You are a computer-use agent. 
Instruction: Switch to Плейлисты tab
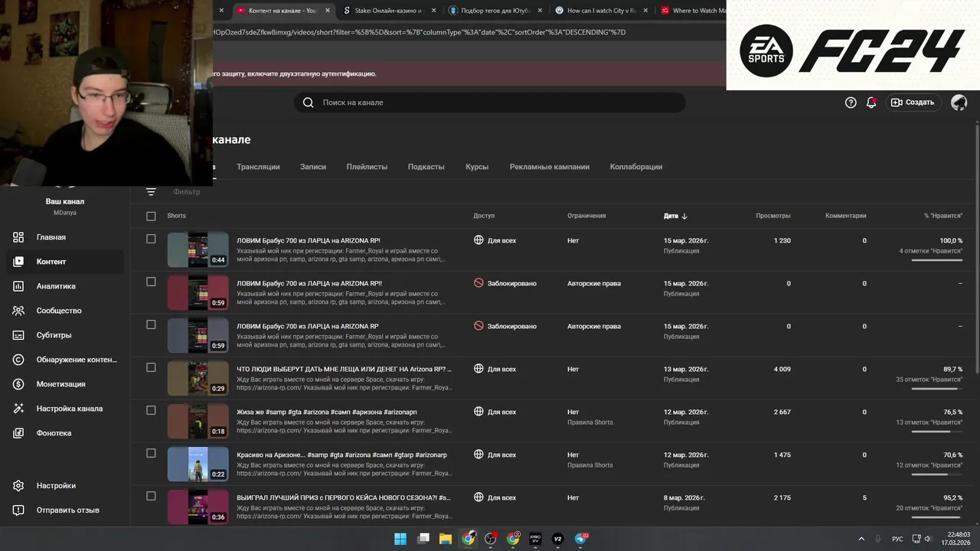point(367,167)
